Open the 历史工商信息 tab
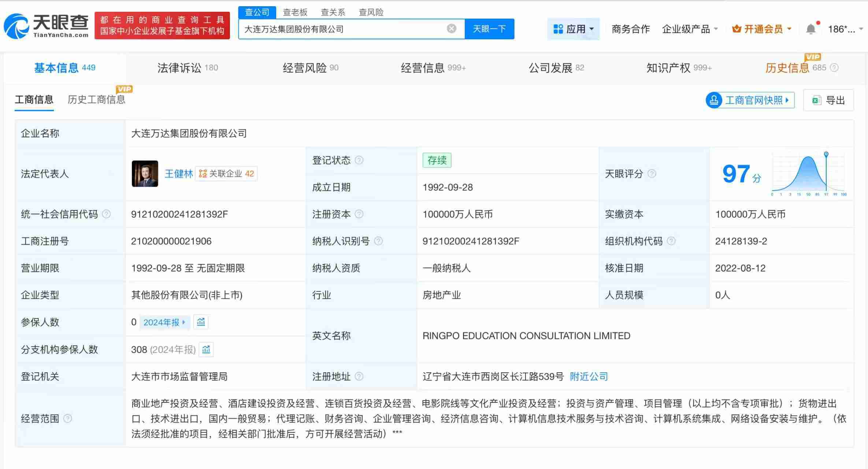 [x=97, y=100]
